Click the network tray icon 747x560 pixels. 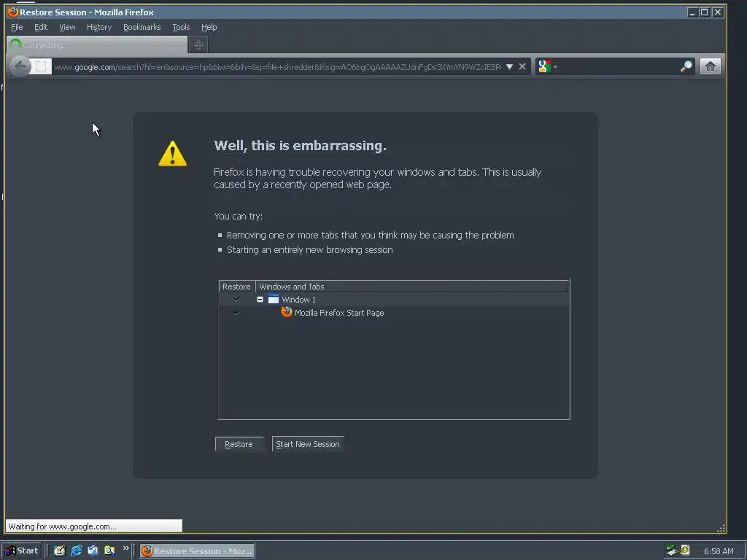672,551
